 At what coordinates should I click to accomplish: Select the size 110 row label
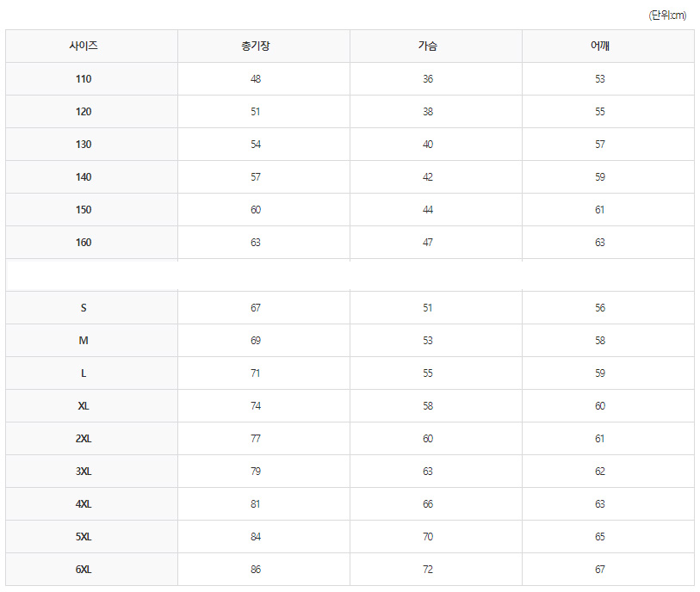(84, 79)
